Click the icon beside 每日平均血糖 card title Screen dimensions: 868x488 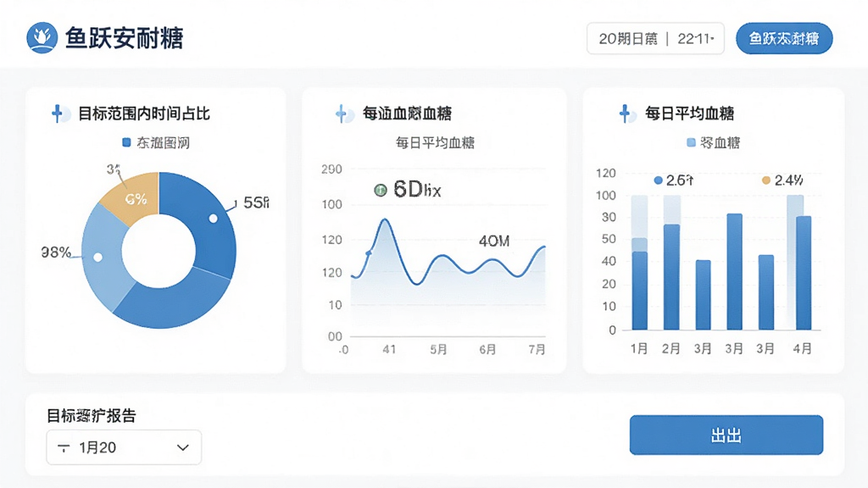click(x=627, y=114)
